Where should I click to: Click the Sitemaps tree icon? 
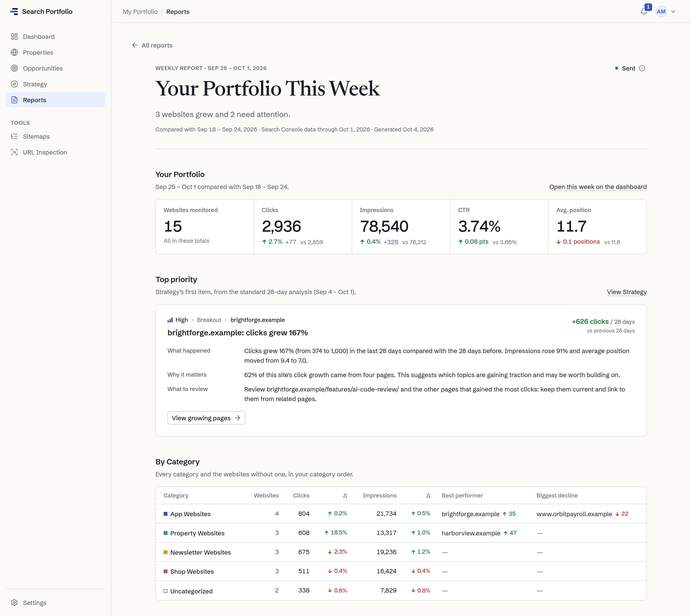pos(14,136)
